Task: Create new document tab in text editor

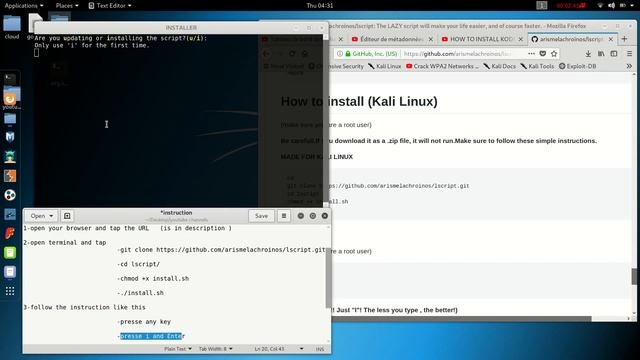Action: tap(67, 216)
